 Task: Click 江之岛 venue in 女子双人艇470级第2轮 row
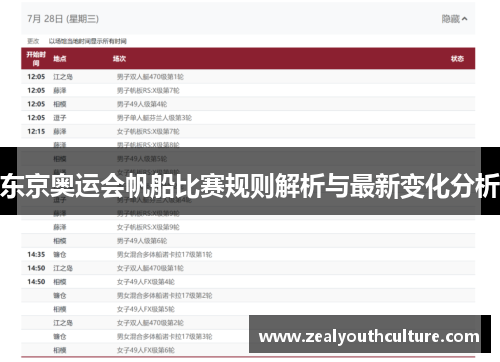coord(63,323)
